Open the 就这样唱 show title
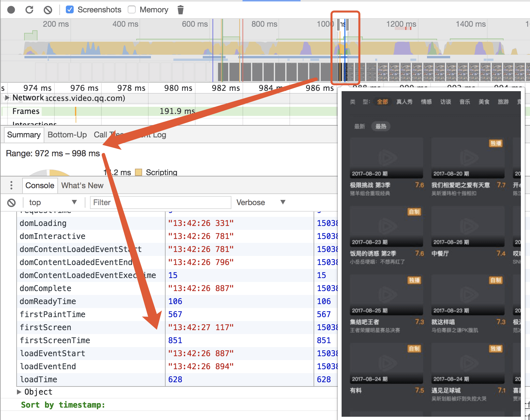Viewport: 530px width, 420px height. (x=443, y=322)
